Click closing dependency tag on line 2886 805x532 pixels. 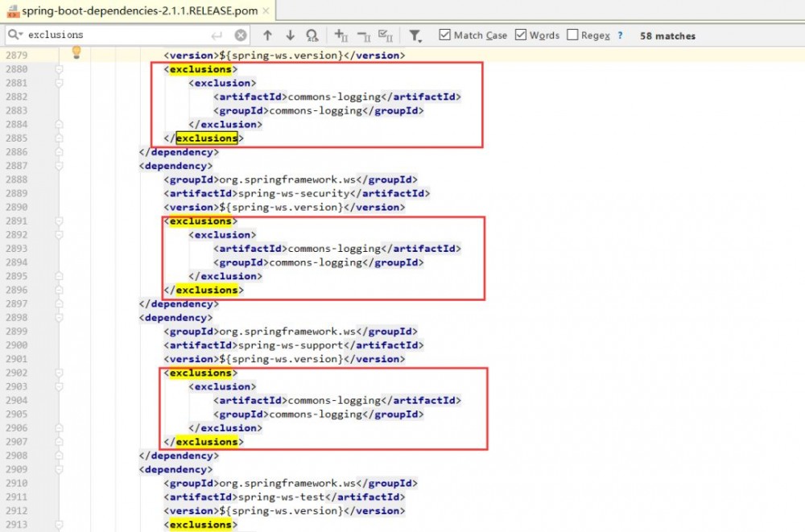(179, 152)
